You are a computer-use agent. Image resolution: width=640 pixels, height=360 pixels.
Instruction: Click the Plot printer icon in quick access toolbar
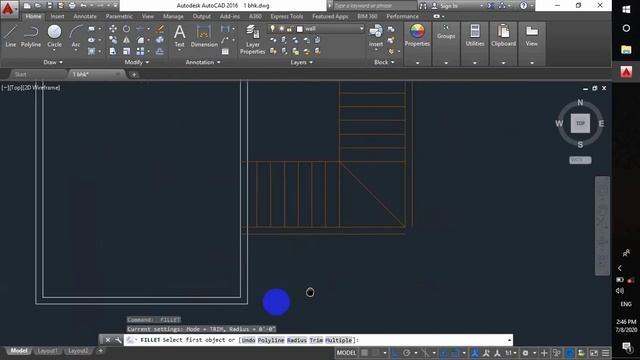pyautogui.click(x=72, y=6)
